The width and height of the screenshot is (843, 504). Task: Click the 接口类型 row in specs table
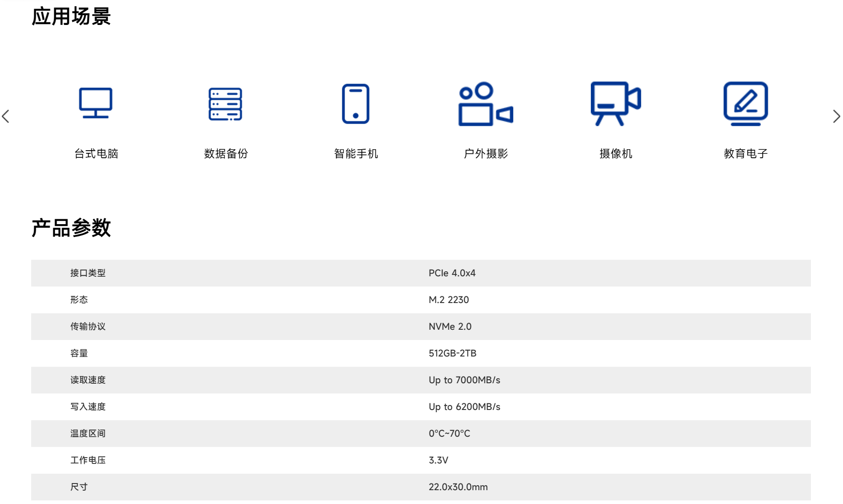pyautogui.click(x=88, y=273)
